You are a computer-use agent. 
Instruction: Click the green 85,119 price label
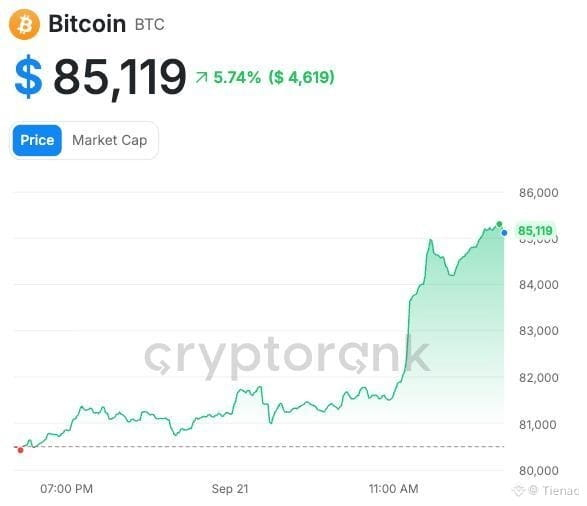pos(535,231)
